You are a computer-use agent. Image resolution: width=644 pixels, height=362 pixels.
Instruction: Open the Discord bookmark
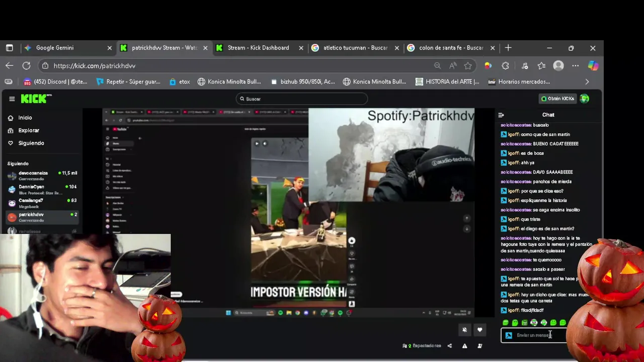(x=55, y=81)
